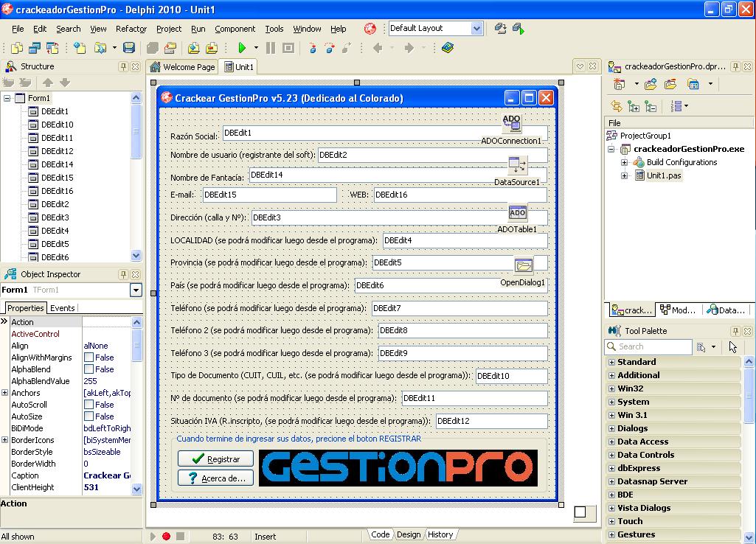Click the Trace Into debug icon

pyautogui.click(x=313, y=48)
